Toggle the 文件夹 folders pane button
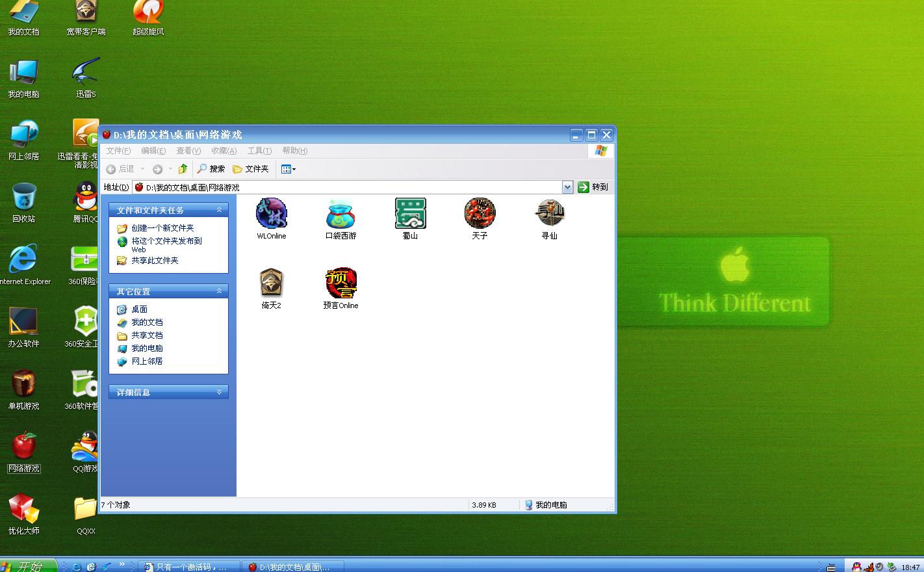Viewport: 924px width, 572px height. pos(251,169)
